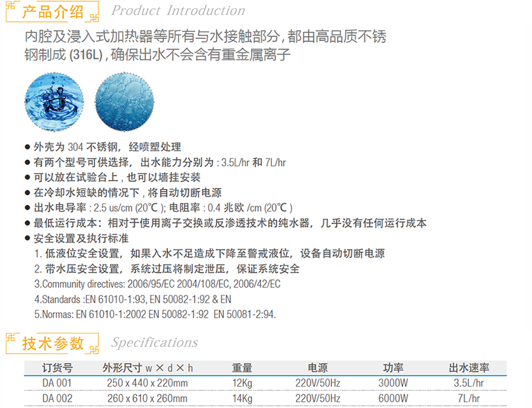Viewport: 532px width, 408px height.
Task: Click the 出水速率 column header
Action: [x=471, y=368]
